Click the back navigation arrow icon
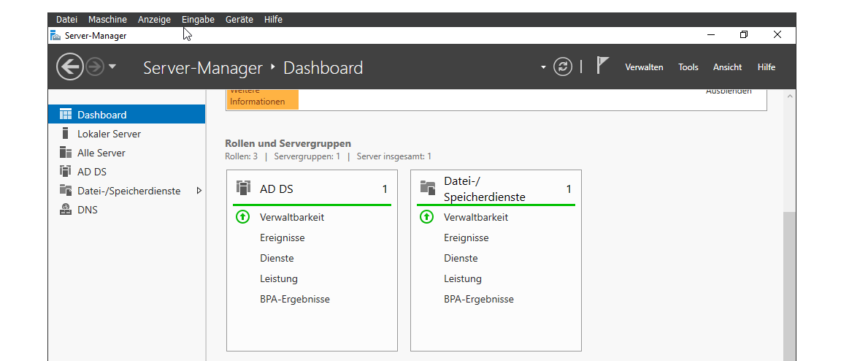Image resolution: width=868 pixels, height=361 pixels. point(70,67)
